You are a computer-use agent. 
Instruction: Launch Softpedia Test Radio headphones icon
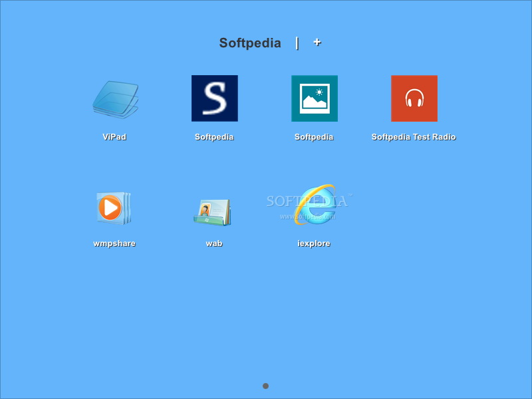(x=414, y=98)
